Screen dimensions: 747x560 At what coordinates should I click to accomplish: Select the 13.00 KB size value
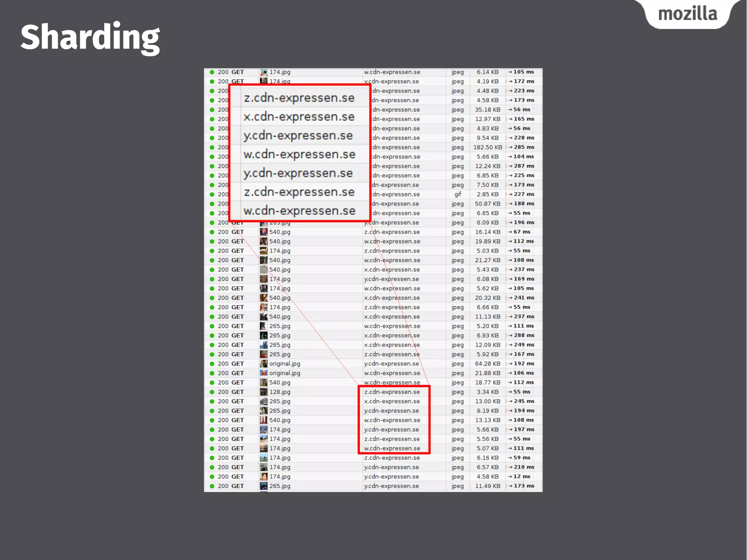pos(488,402)
